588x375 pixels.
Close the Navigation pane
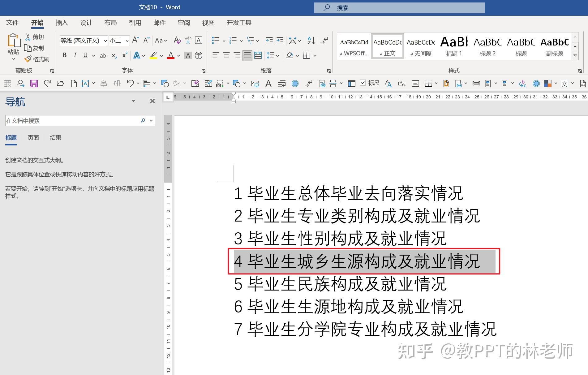tap(152, 101)
